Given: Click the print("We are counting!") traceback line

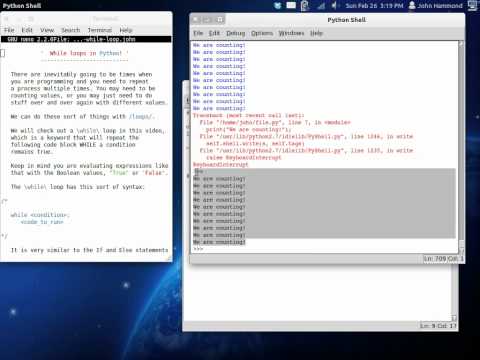Looking at the screenshot, I should pos(249,129).
